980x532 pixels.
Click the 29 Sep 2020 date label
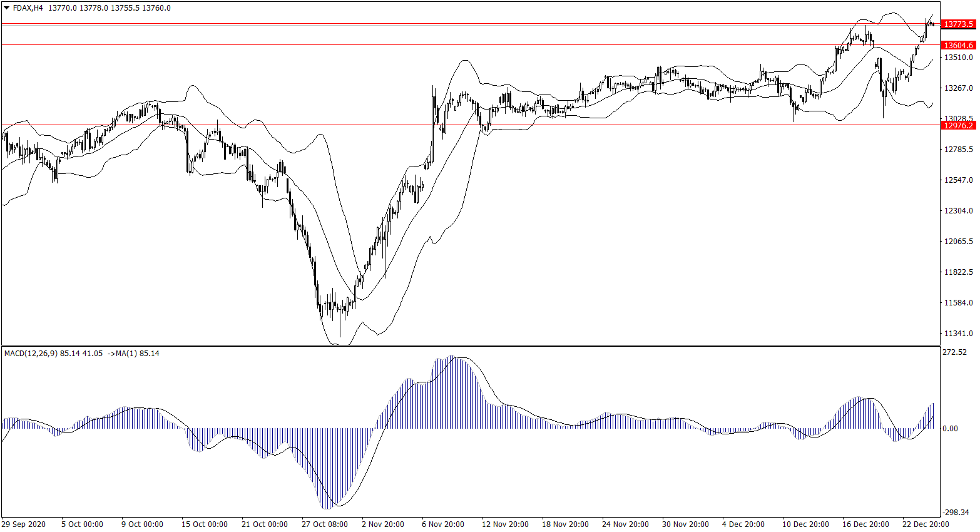click(x=24, y=524)
